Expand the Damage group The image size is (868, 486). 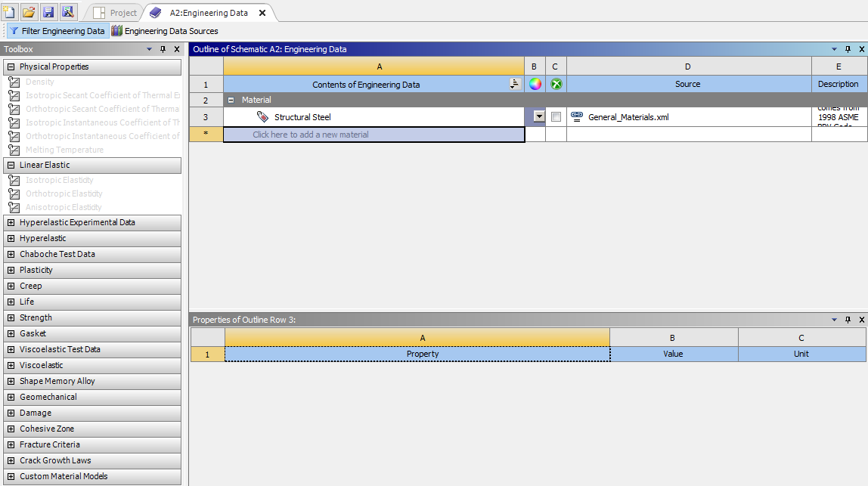point(11,413)
